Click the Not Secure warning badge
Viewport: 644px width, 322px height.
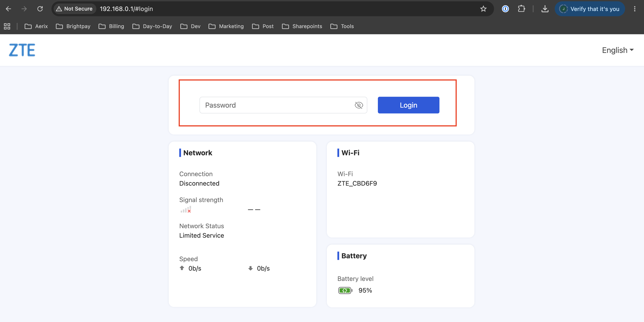click(74, 9)
